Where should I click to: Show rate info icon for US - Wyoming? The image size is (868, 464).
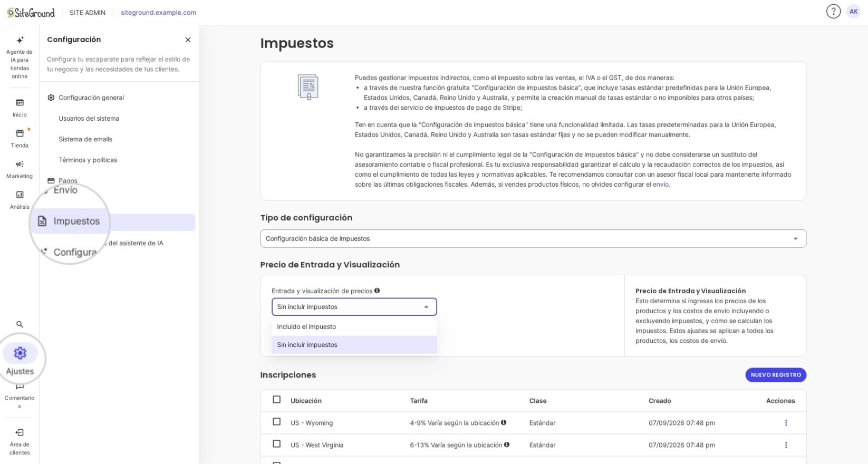(x=504, y=422)
